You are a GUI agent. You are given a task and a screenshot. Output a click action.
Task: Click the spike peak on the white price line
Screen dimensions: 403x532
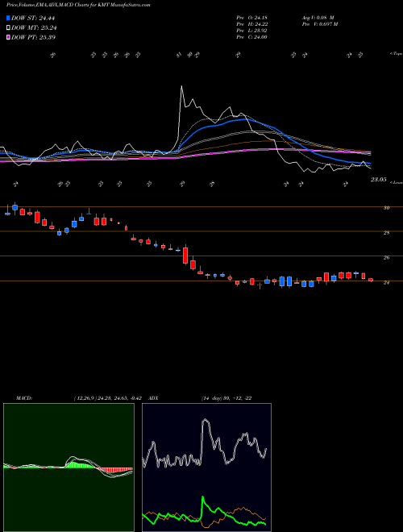point(181,86)
